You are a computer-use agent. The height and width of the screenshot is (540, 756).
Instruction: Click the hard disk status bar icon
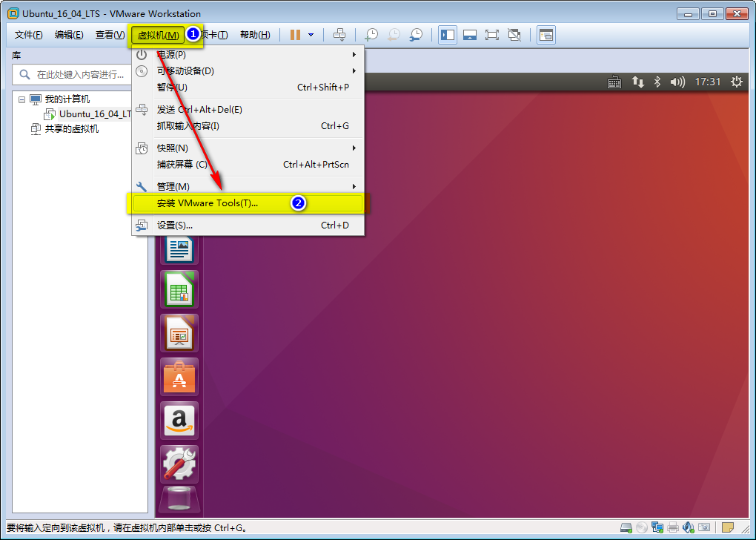click(626, 527)
